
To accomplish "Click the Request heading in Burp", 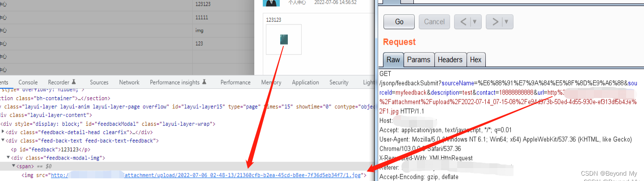I will click(x=399, y=42).
